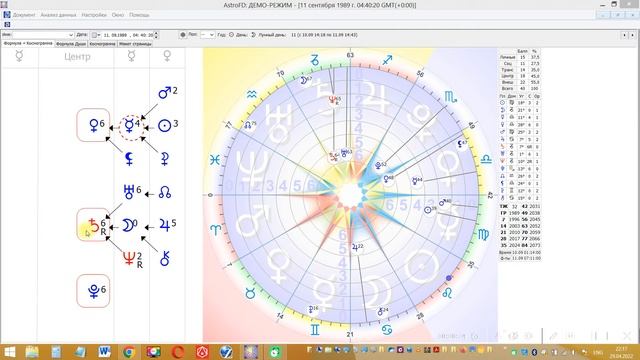640x360 pixels.
Task: Click Aquarius sign on chart rim
Action: (x=252, y=95)
